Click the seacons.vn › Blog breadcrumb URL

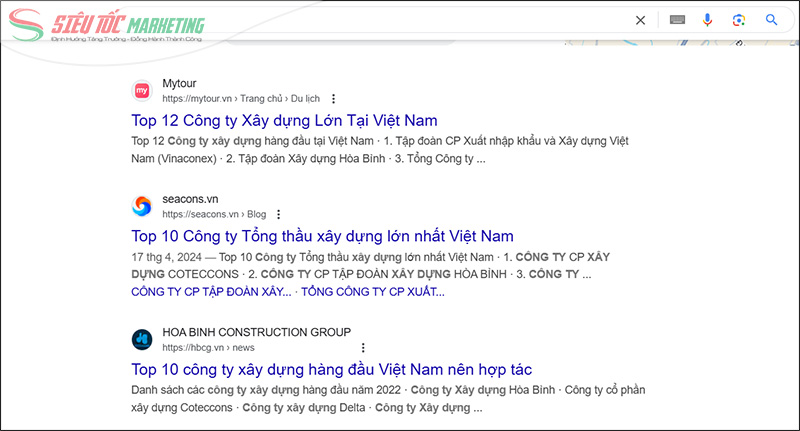(x=214, y=214)
